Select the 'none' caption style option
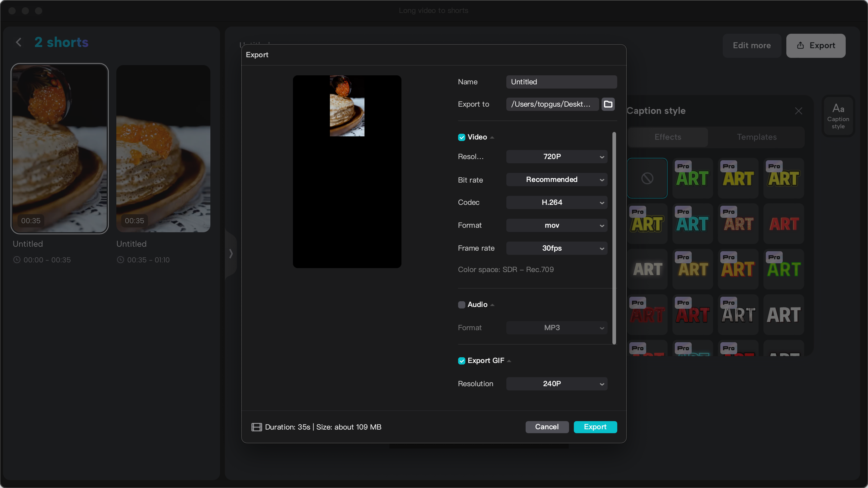Viewport: 868px width, 488px height. pos(647,178)
